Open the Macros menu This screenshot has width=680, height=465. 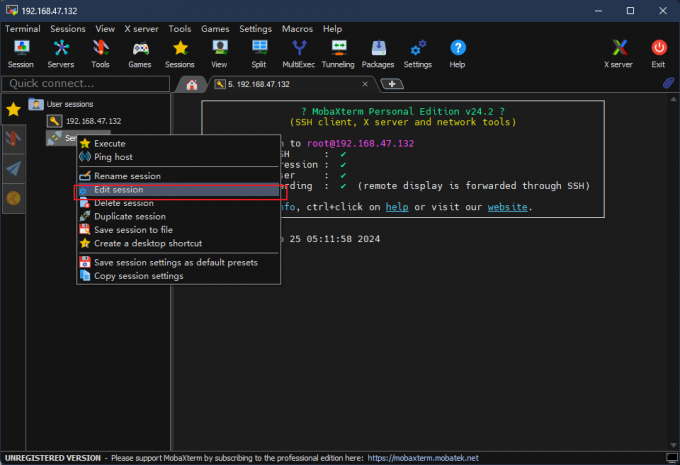pyautogui.click(x=297, y=29)
